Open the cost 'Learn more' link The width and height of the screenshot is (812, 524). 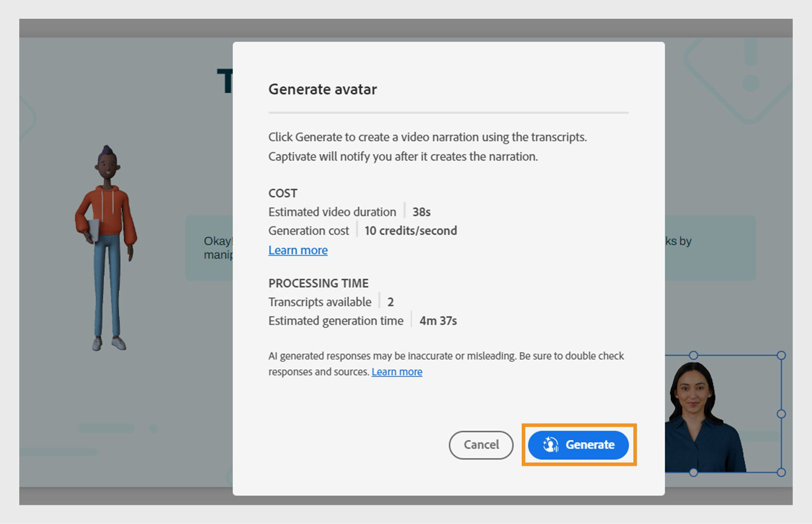pos(298,250)
